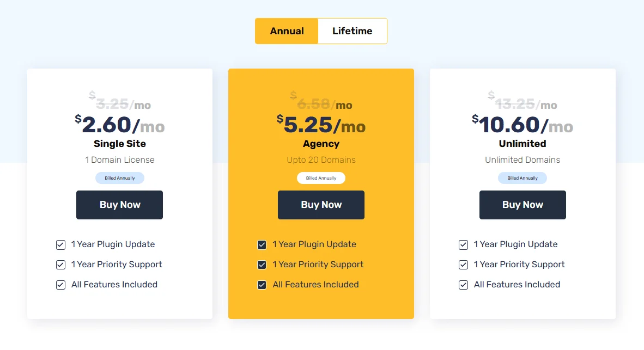
Task: Click the Agency plan title
Action: point(321,144)
